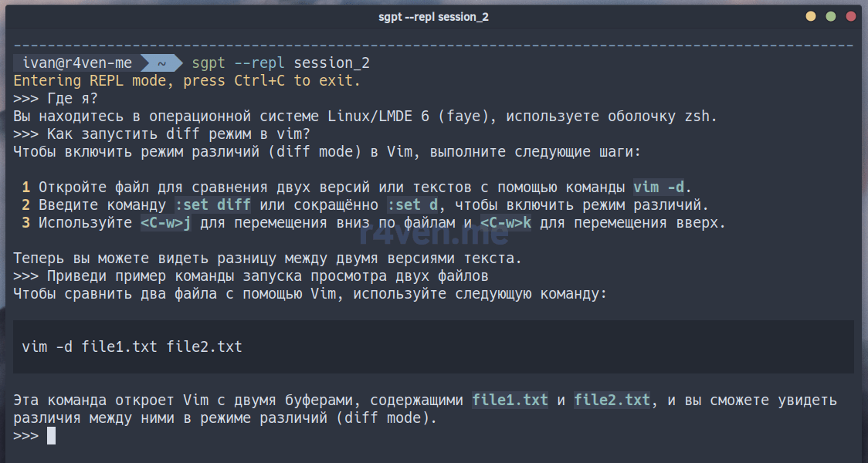Click 'Теперь вы можете видеть разницу' line
Viewport: 868px width, 463px height.
[x=268, y=259]
